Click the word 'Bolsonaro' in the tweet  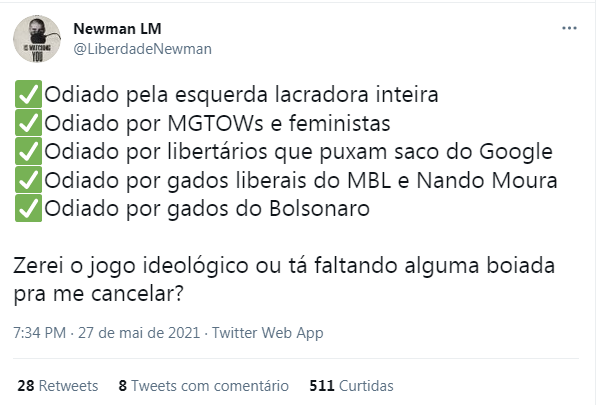pos(320,209)
